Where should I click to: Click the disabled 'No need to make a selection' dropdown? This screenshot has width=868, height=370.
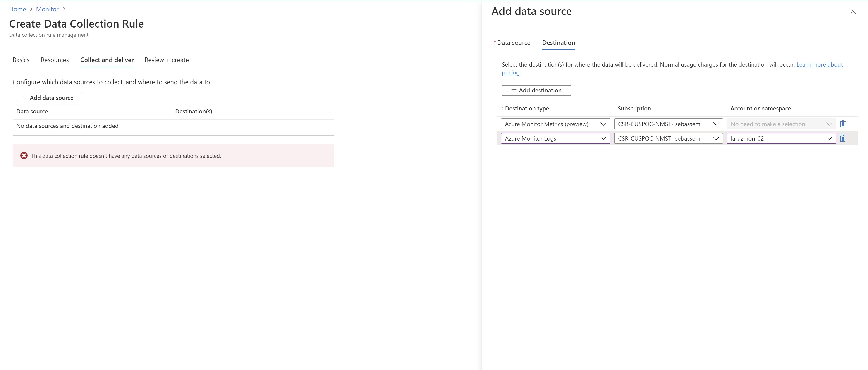point(781,124)
